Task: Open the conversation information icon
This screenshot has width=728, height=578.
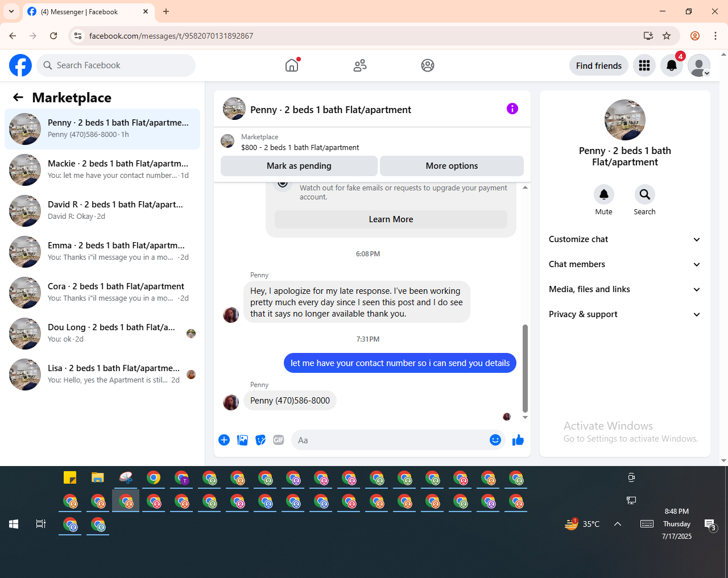Action: pos(512,109)
